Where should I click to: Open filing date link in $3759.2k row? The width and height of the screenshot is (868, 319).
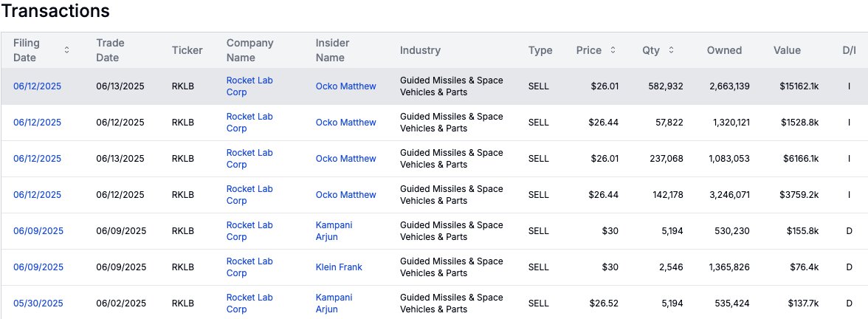click(37, 195)
